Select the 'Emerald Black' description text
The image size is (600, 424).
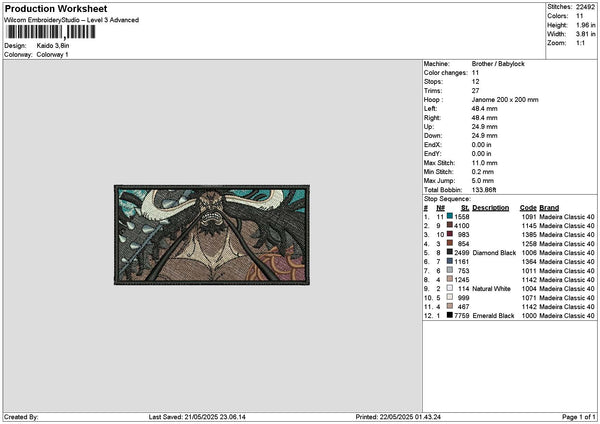(494, 316)
